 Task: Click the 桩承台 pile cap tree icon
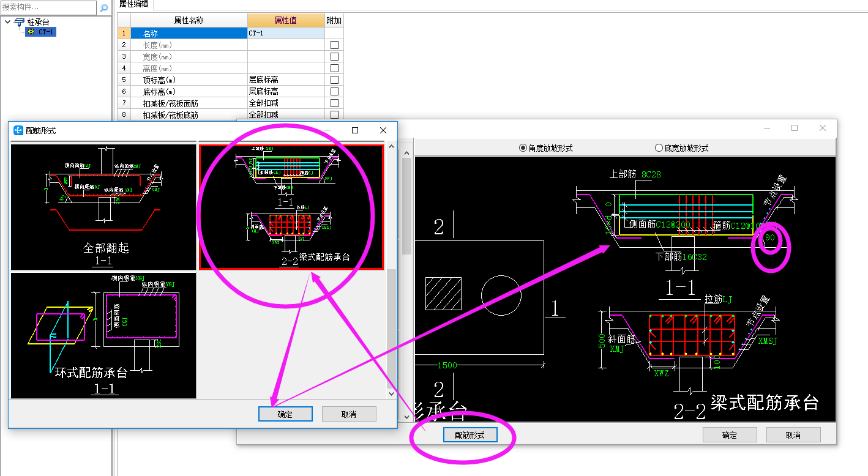point(19,22)
